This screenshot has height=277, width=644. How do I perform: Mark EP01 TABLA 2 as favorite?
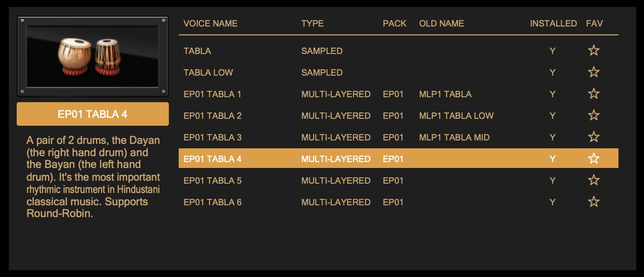click(x=593, y=115)
